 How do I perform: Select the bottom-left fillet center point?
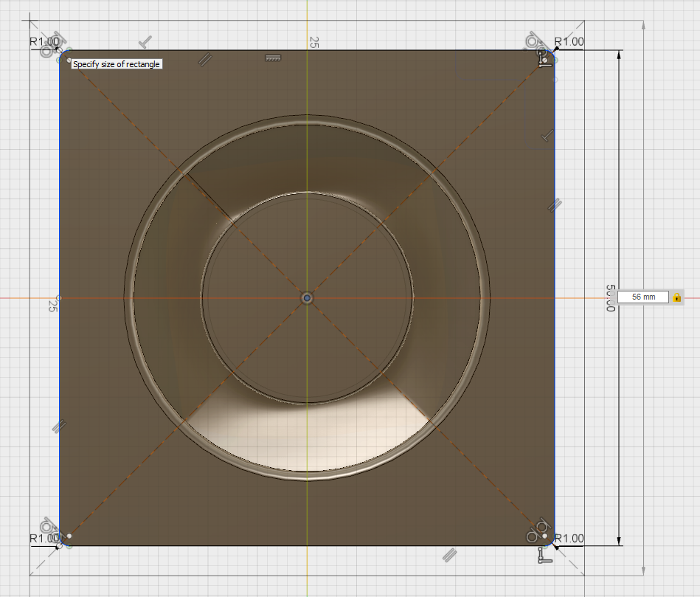[x=69, y=536]
